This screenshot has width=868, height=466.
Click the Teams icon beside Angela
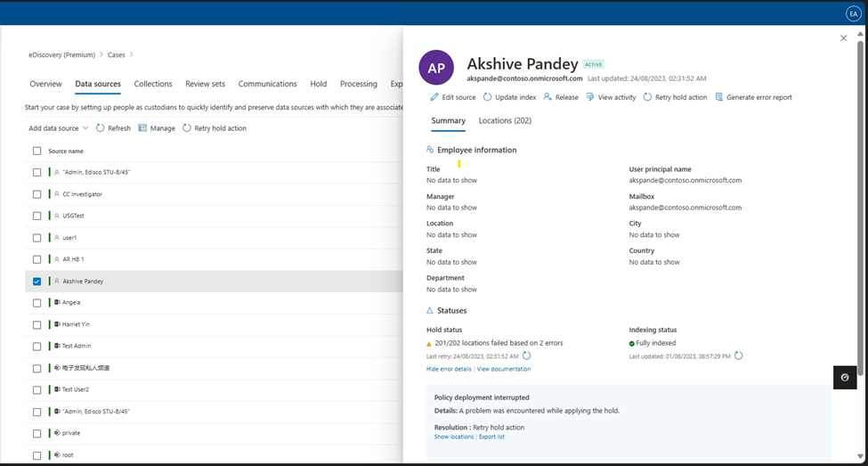[57, 303]
